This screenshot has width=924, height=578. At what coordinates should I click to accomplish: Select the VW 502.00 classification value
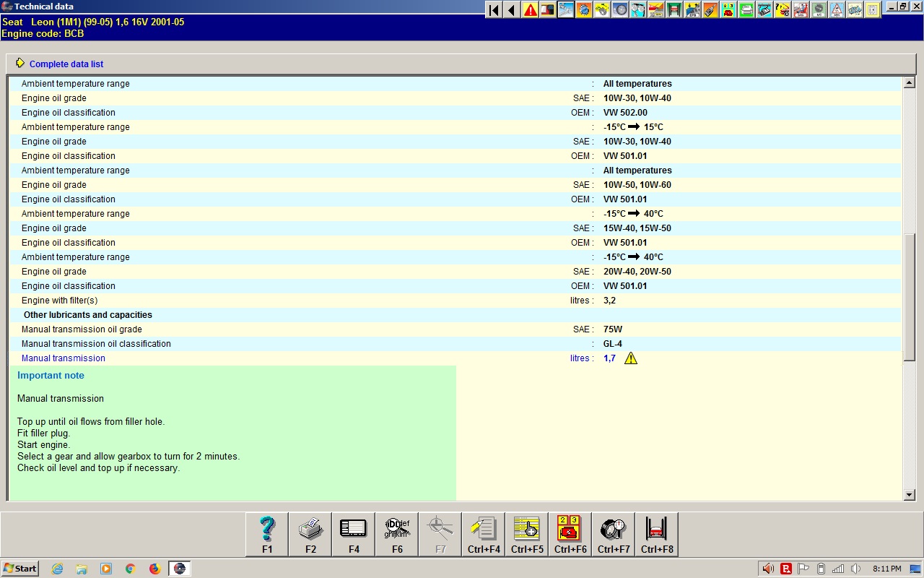click(625, 113)
